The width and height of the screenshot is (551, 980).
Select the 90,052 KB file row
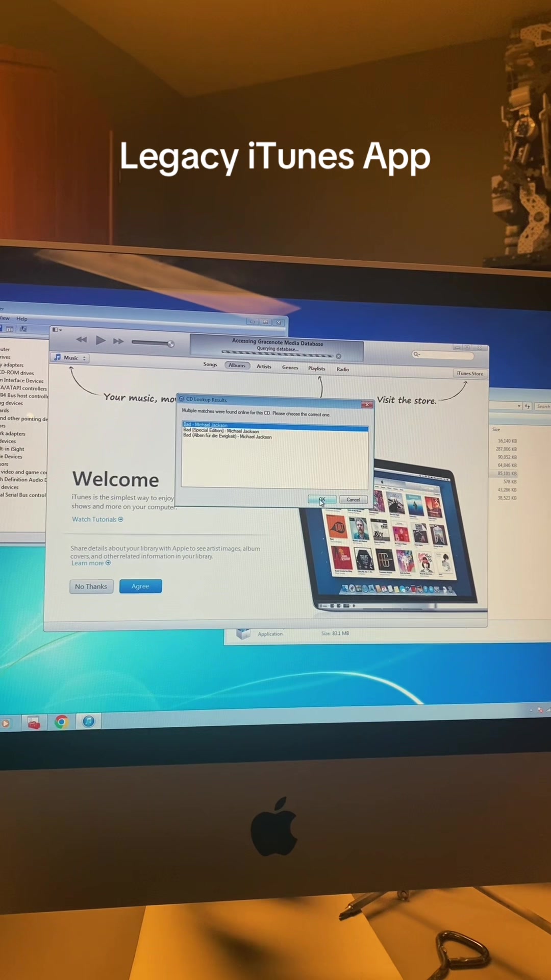507,457
